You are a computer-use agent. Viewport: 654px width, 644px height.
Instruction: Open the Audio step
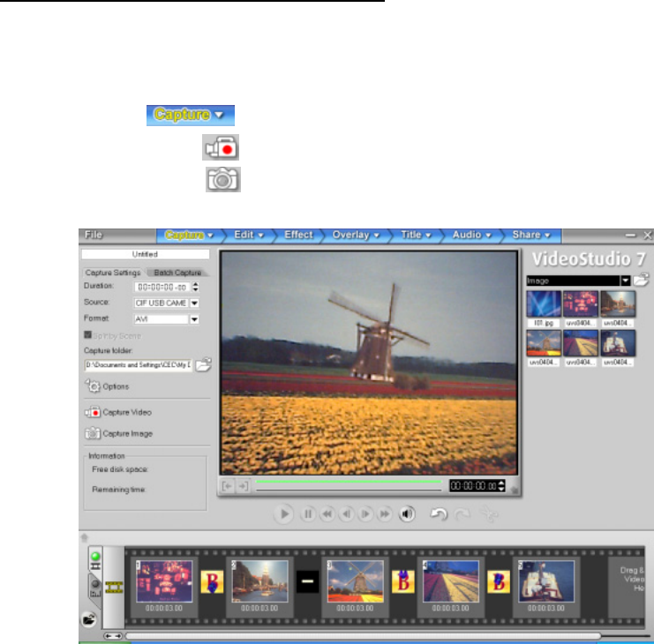click(x=471, y=236)
